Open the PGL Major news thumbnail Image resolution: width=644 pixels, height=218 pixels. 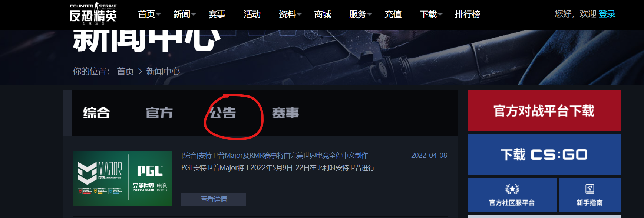coord(122,179)
